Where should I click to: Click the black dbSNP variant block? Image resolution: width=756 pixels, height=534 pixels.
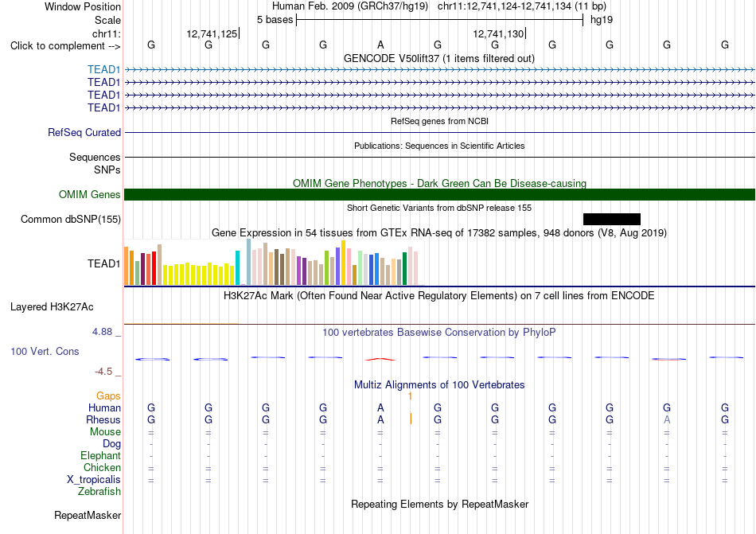[x=612, y=220]
